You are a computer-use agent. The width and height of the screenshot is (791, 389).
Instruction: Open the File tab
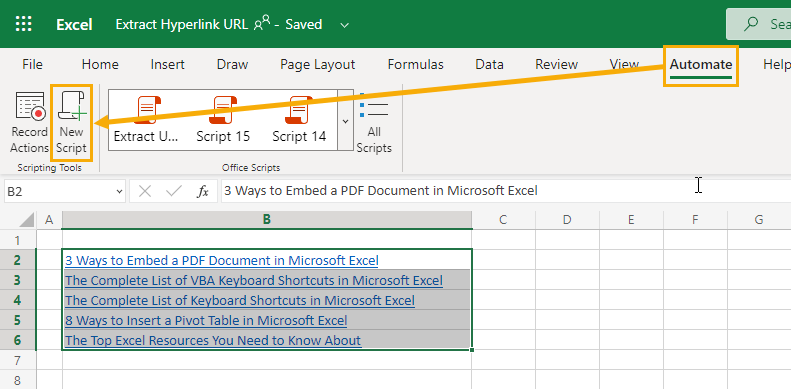32,65
